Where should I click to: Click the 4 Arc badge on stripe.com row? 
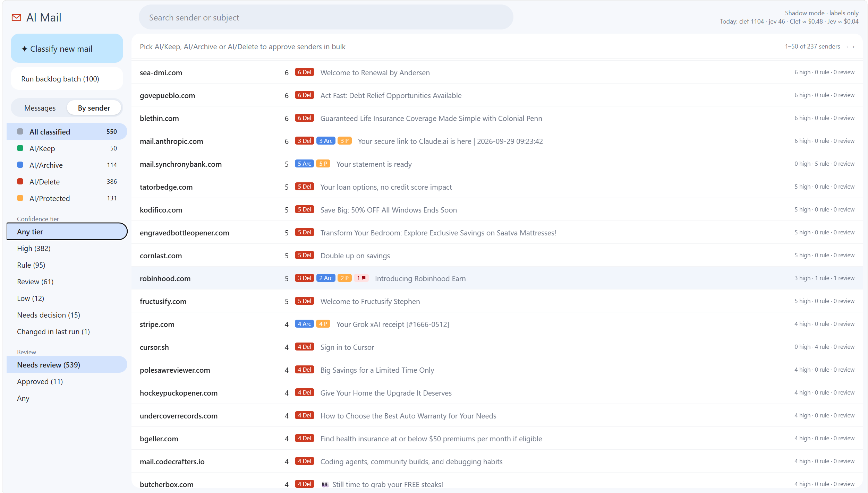click(x=304, y=324)
